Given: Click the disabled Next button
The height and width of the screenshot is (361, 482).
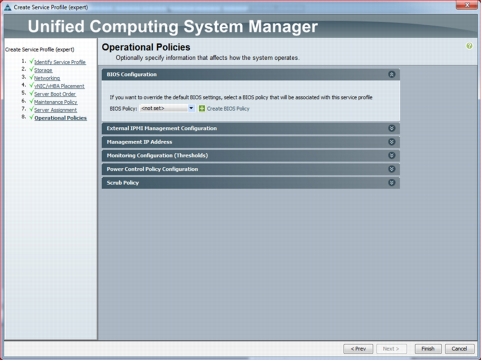Looking at the screenshot, I should 391,349.
